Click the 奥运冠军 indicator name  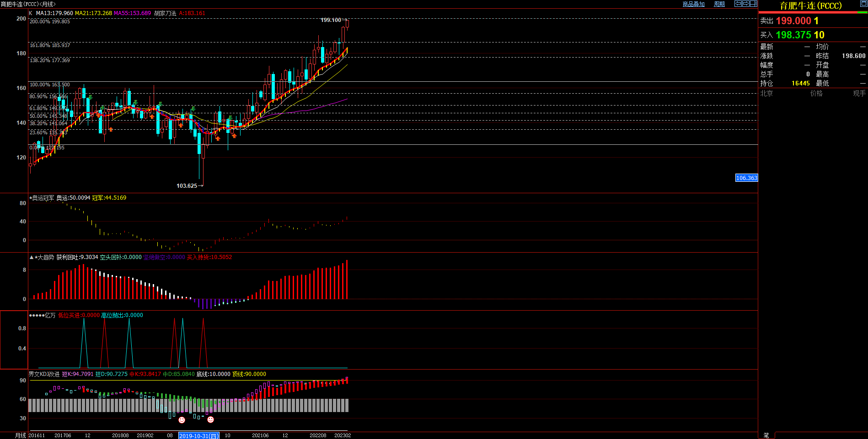[43, 198]
